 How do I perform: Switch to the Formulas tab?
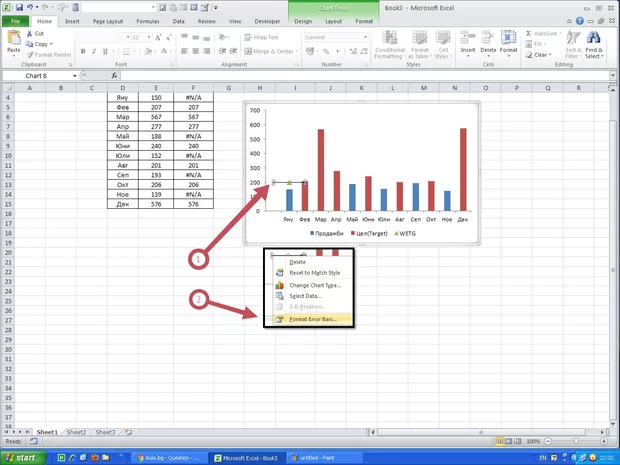tap(148, 21)
